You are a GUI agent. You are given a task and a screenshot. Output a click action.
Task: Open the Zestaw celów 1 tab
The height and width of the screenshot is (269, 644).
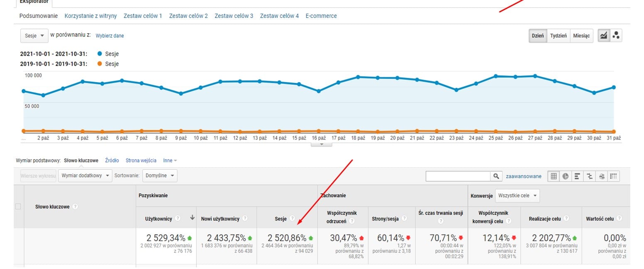coord(143,16)
